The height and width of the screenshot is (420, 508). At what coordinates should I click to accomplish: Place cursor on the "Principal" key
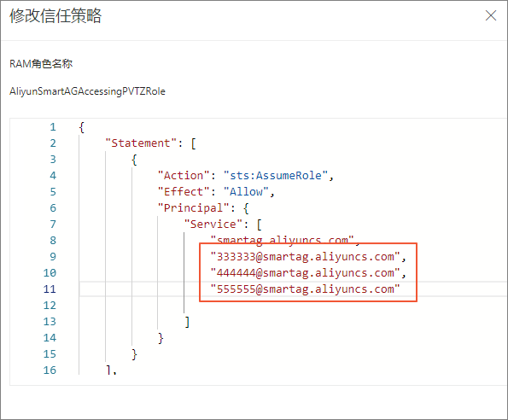(x=194, y=208)
